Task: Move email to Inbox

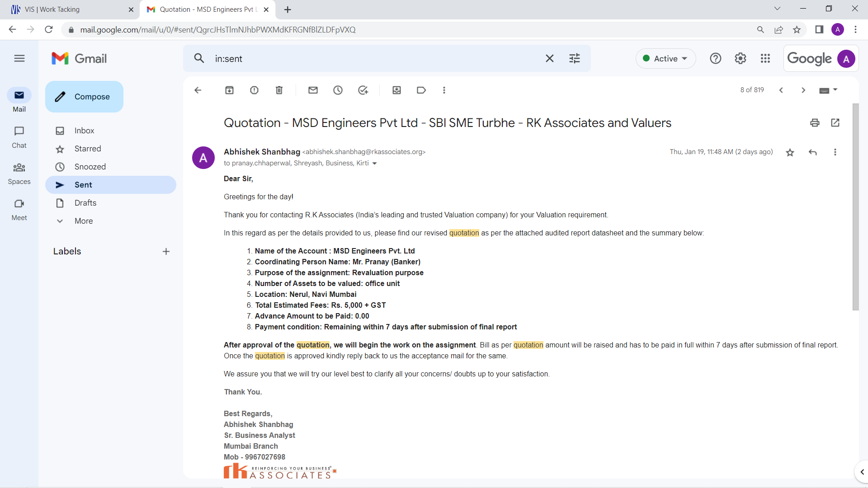Action: point(396,90)
